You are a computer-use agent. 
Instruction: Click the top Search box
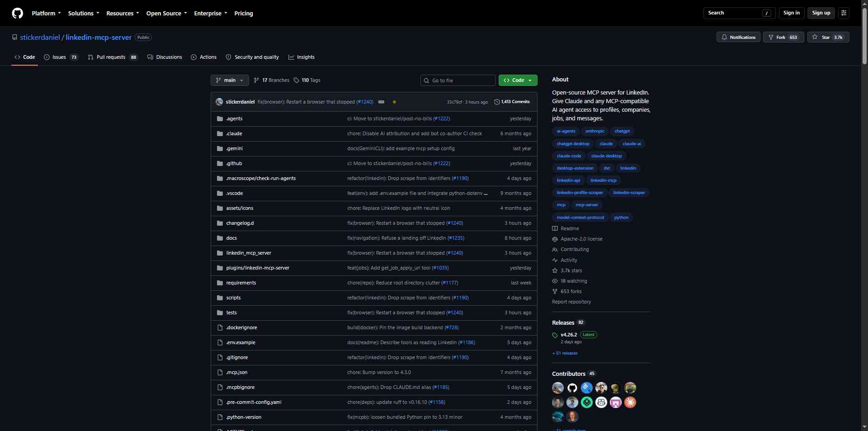pyautogui.click(x=740, y=13)
